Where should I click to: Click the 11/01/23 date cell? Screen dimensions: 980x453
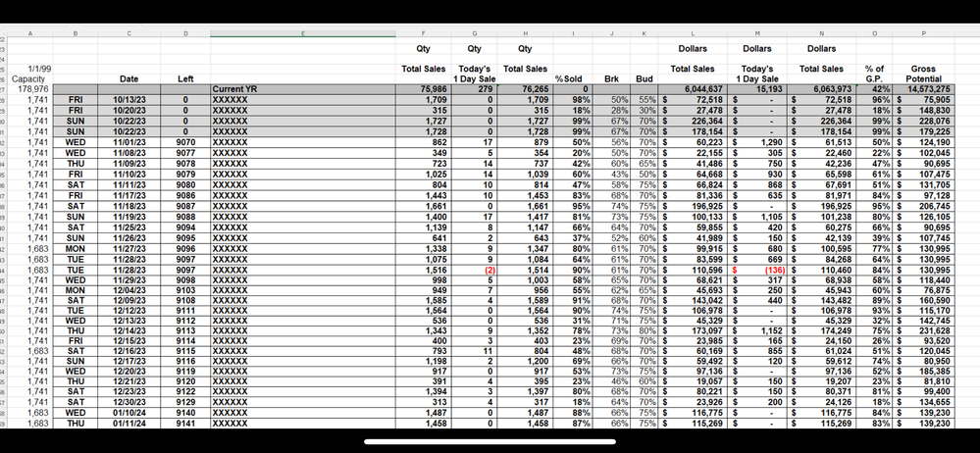(x=129, y=142)
